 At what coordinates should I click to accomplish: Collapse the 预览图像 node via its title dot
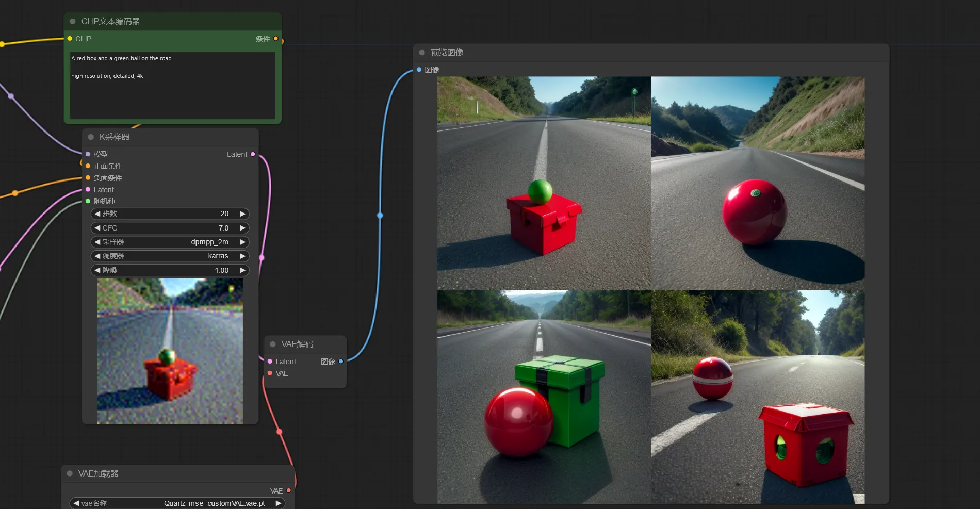click(x=422, y=53)
